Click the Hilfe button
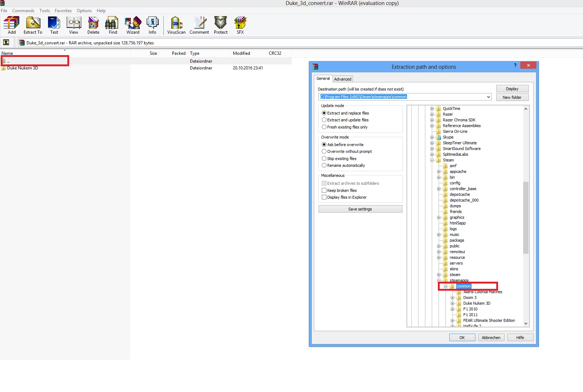Viewport: 583px width, 392px height. click(520, 338)
